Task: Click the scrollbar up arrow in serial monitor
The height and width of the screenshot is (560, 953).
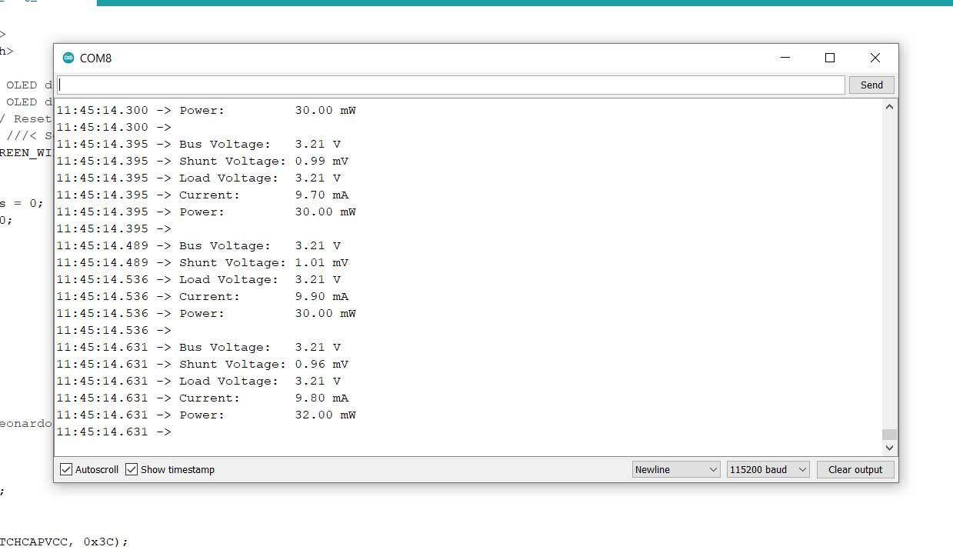Action: point(889,106)
